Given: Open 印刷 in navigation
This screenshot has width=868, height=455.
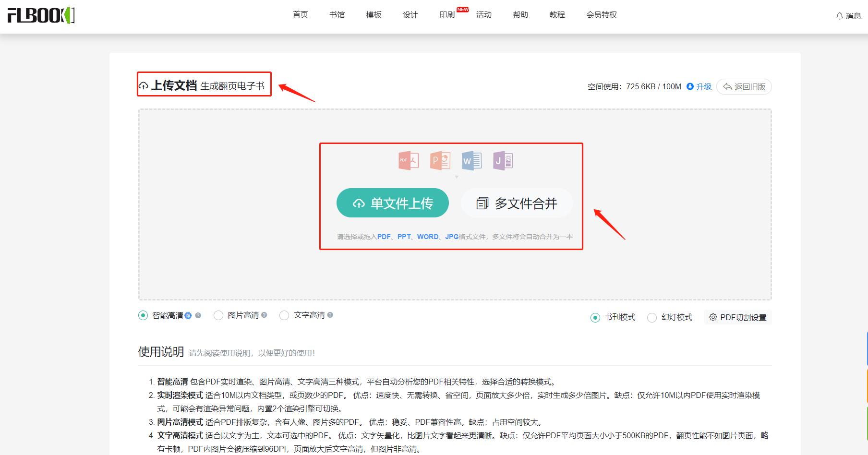Looking at the screenshot, I should click(447, 15).
